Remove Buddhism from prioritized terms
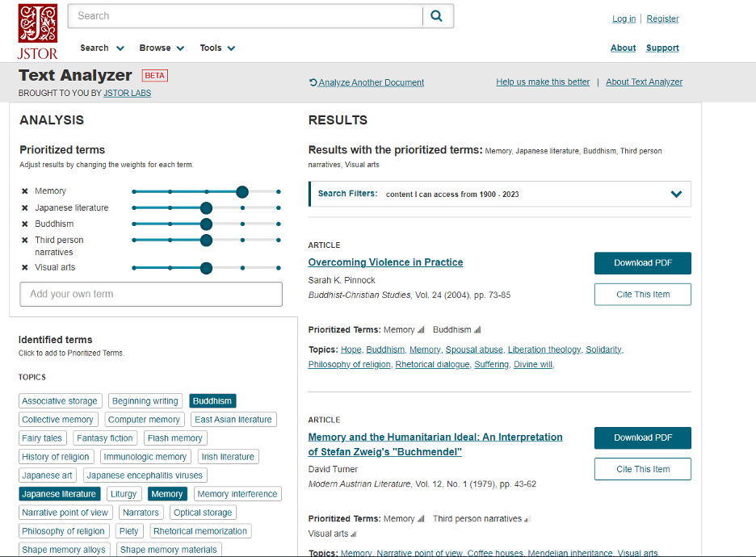 coord(25,224)
